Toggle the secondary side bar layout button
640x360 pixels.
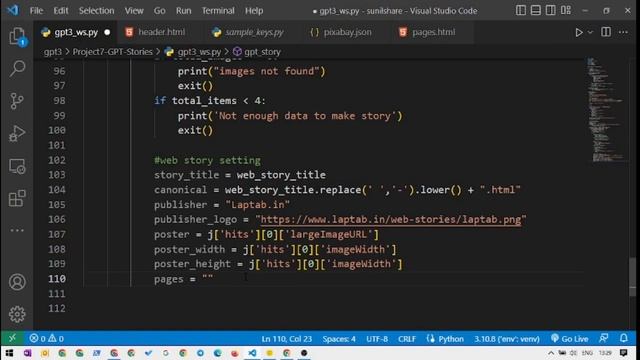tap(551, 10)
